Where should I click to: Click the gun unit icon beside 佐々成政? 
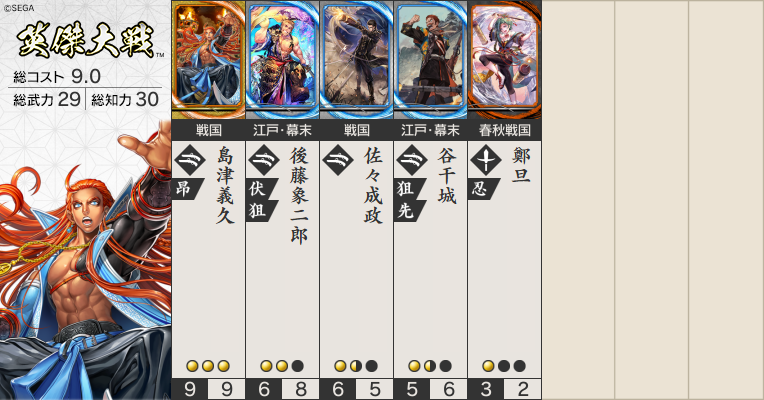tap(338, 160)
